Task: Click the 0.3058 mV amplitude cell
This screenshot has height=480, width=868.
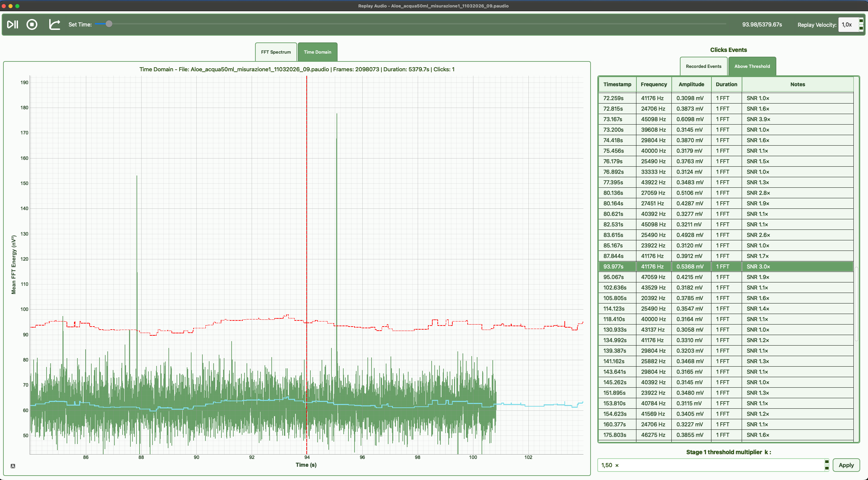Action: pos(691,330)
